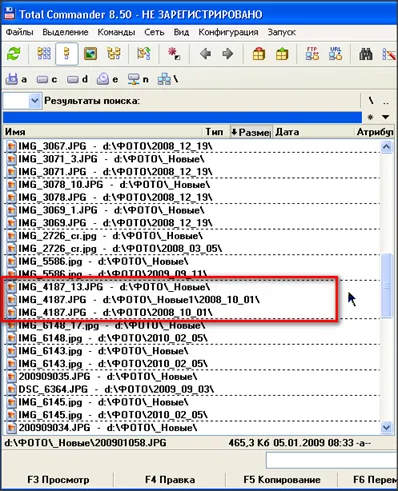Open the Сеть menu
This screenshot has height=491, width=398.
pos(154,32)
